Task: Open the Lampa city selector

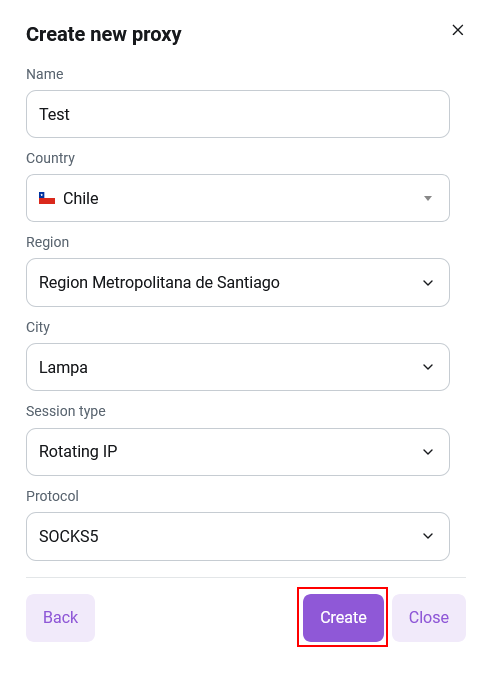Action: tap(238, 367)
